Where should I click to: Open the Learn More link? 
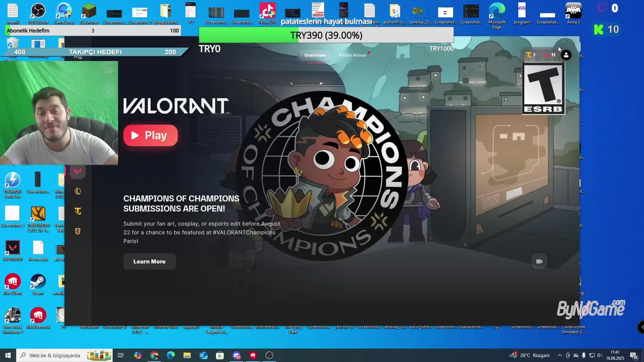pyautogui.click(x=149, y=261)
